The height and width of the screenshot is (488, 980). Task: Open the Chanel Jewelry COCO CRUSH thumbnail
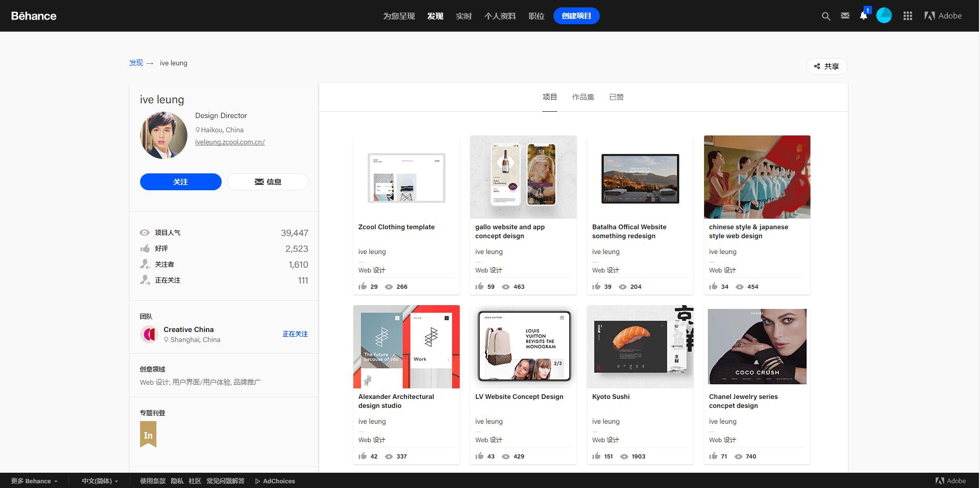point(757,347)
